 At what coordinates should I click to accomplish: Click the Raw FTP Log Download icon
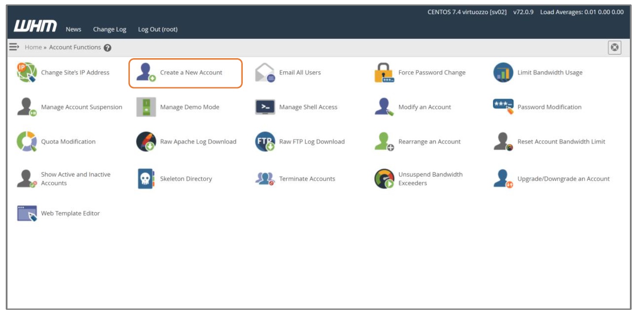[265, 142]
